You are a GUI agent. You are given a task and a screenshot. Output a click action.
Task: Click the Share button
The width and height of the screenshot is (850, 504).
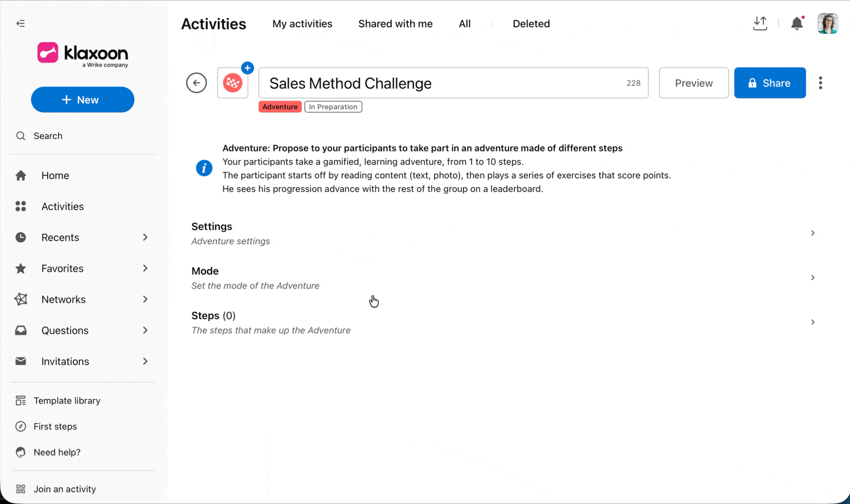770,83
